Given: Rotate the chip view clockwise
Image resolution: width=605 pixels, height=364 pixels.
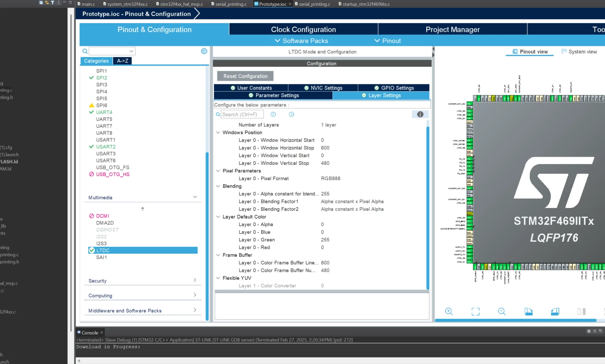Looking at the screenshot, I should coord(529,312).
